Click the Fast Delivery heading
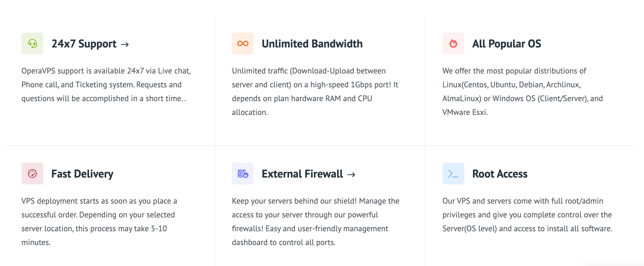This screenshot has height=266, width=644. pyautogui.click(x=82, y=174)
